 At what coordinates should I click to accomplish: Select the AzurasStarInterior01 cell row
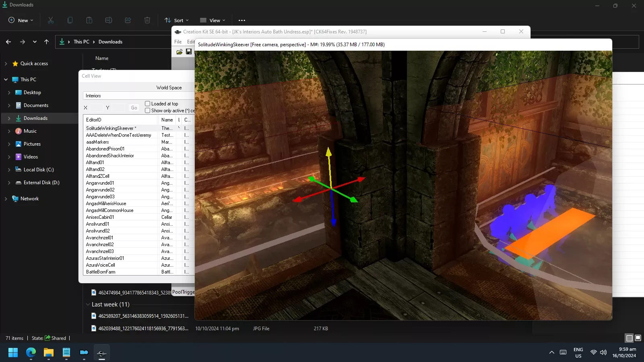coord(139,258)
